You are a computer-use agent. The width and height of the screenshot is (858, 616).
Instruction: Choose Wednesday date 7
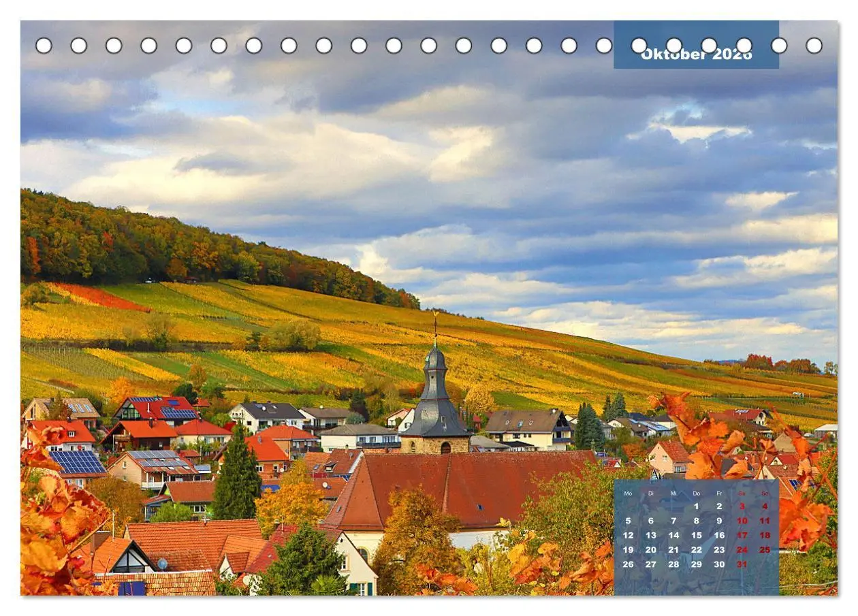[673, 521]
